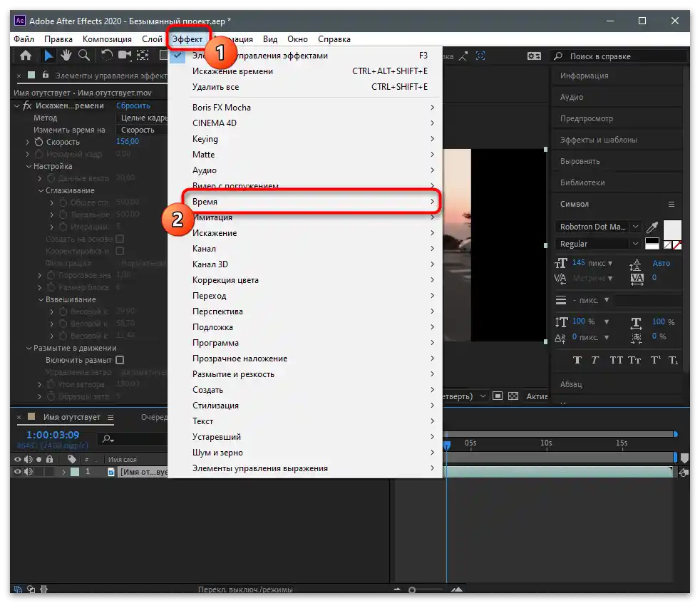Screen dimensions: 700x603
Task: Hide layer 1 video with eye toggle
Action: (17, 471)
